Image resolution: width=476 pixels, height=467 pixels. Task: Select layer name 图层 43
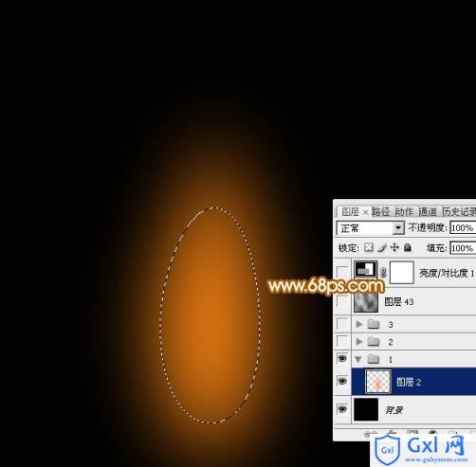coord(399,302)
